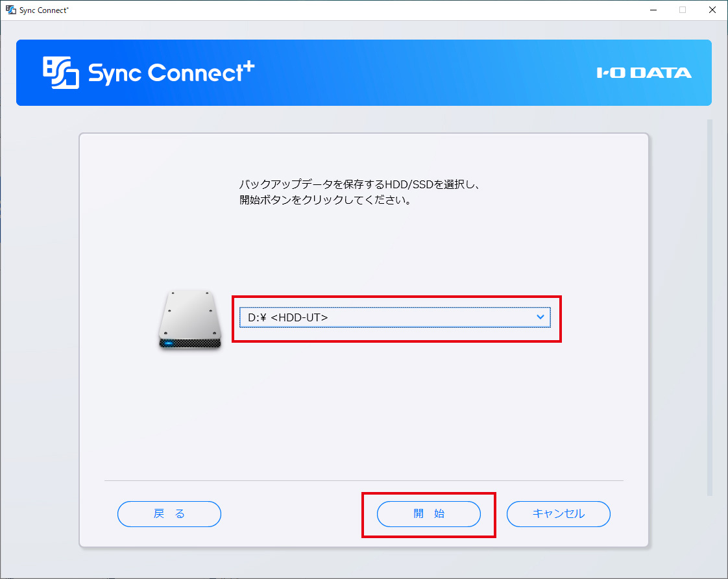Minimize the Sync Connect+ window
Image resolution: width=728 pixels, height=579 pixels.
pos(652,10)
